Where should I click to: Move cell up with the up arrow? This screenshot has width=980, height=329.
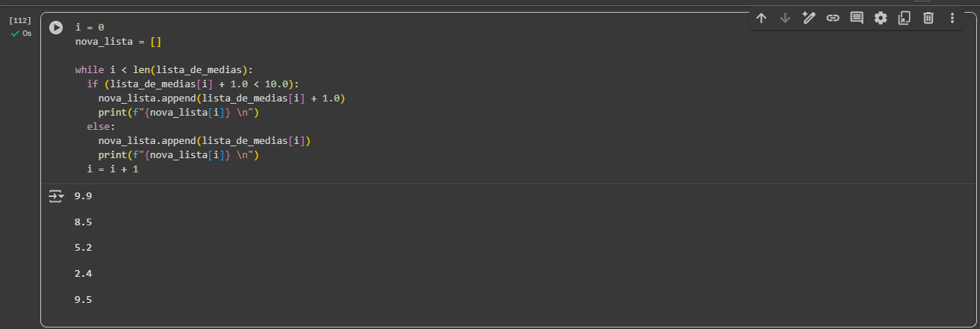pos(761,18)
